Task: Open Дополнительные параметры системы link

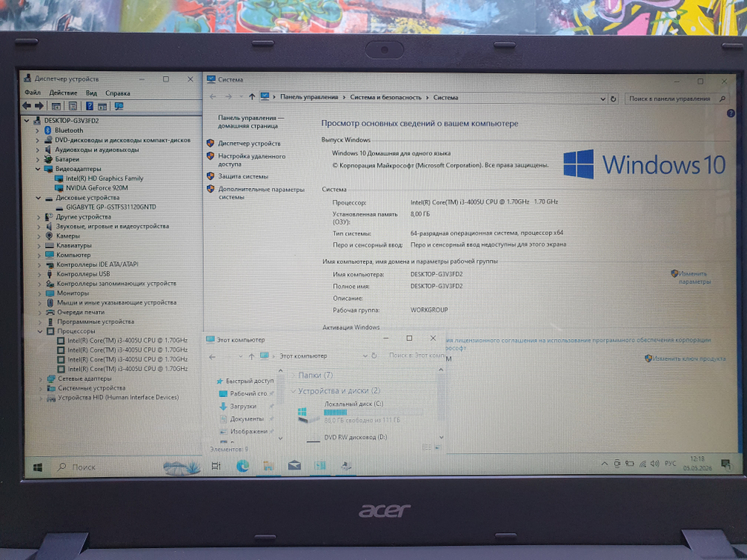Action: point(261,193)
